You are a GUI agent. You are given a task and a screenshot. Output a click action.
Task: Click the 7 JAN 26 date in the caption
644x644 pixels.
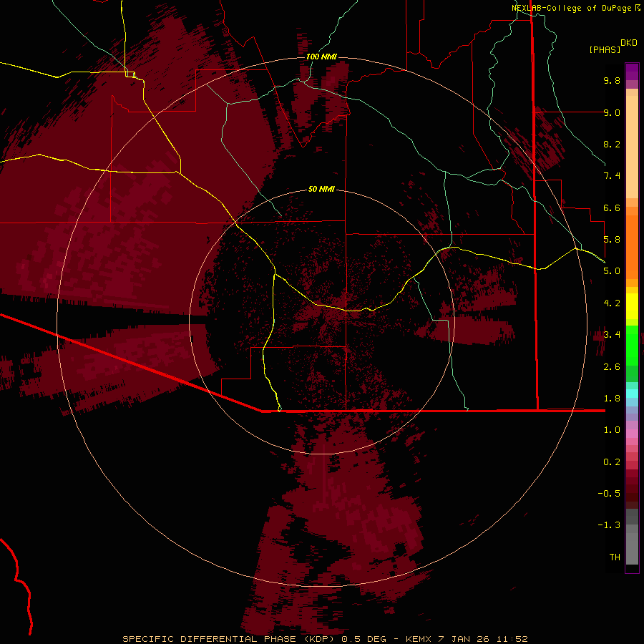pyautogui.click(x=464, y=639)
